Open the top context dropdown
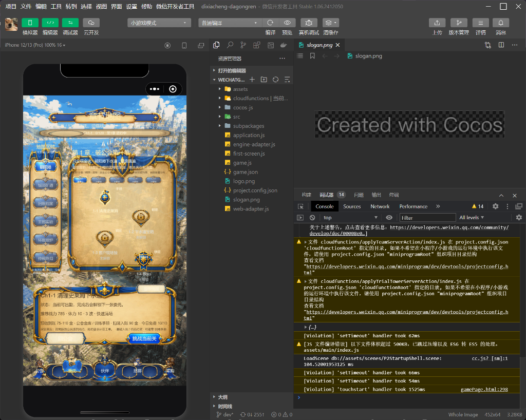526x420 pixels. tap(349, 218)
